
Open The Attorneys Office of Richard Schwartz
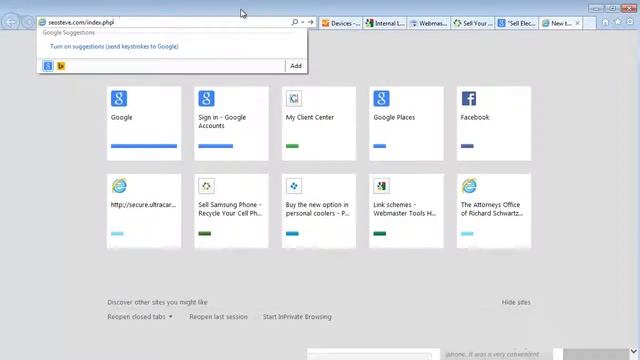[492, 209]
